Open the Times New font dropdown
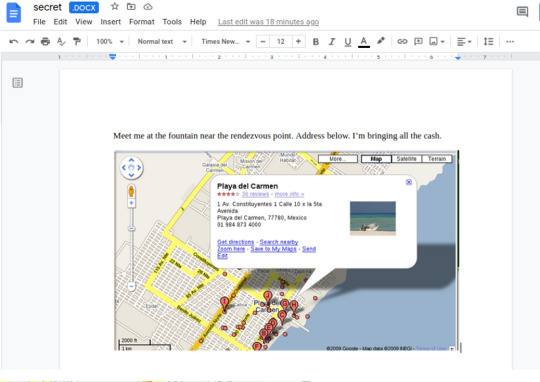Image resolution: width=540 pixels, height=382 pixels. (x=225, y=42)
